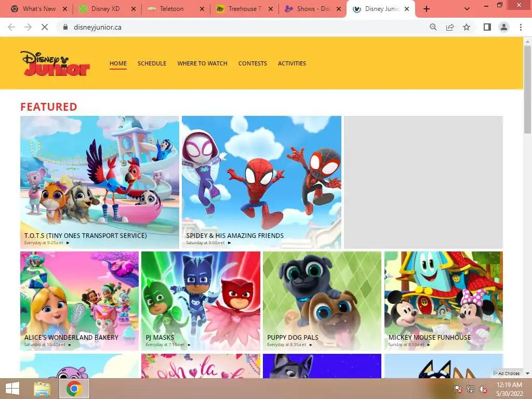Open the taskbar clock and date
The image size is (532, 399).
point(509,389)
